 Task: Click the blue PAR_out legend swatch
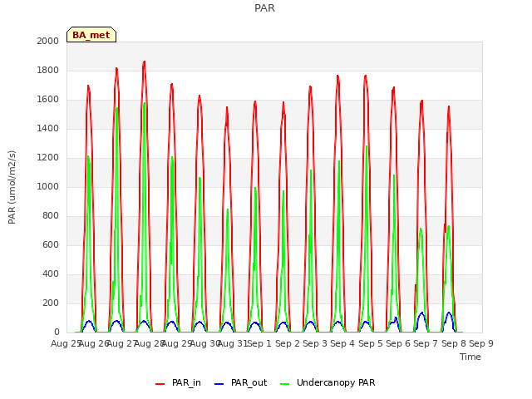[219, 384]
